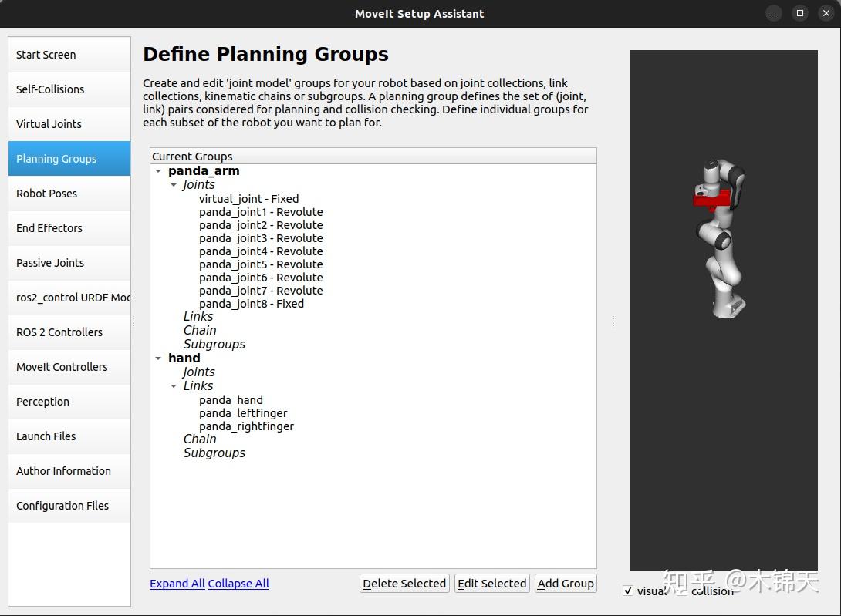Screen dimensions: 841x616
Task: Open the Author Information page
Action: [x=64, y=470]
